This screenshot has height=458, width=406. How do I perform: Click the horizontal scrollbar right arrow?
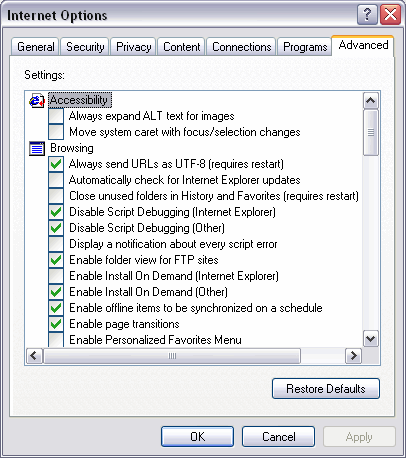pos(353,356)
